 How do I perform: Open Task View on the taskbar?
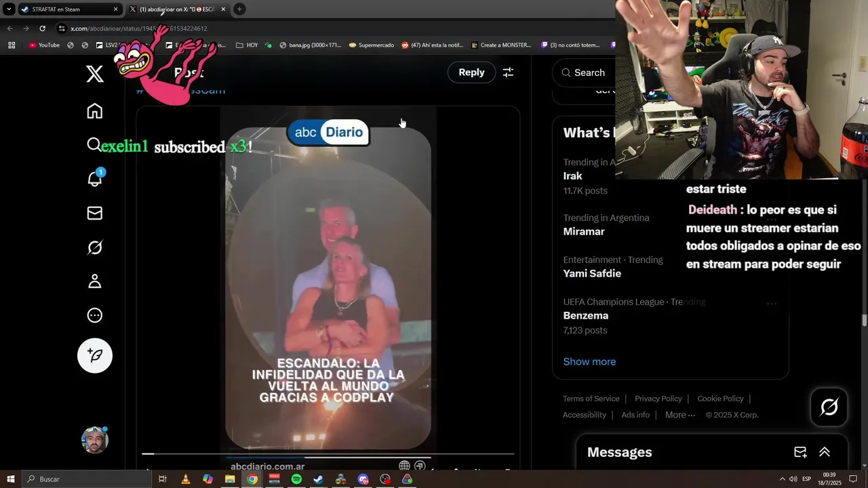point(163,479)
